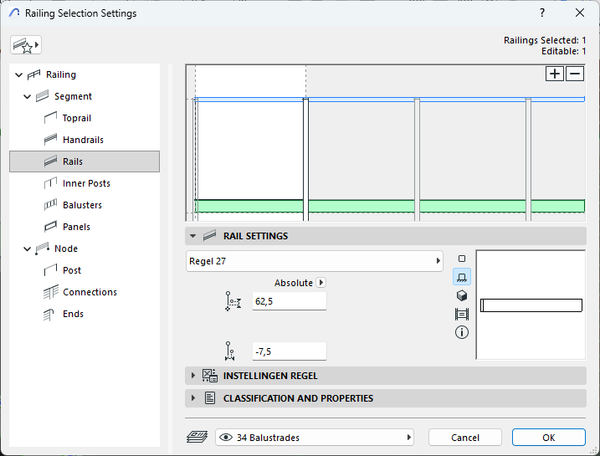The image size is (600, 456).
Task: Collapse the Segment tree branch
Action: coord(27,97)
